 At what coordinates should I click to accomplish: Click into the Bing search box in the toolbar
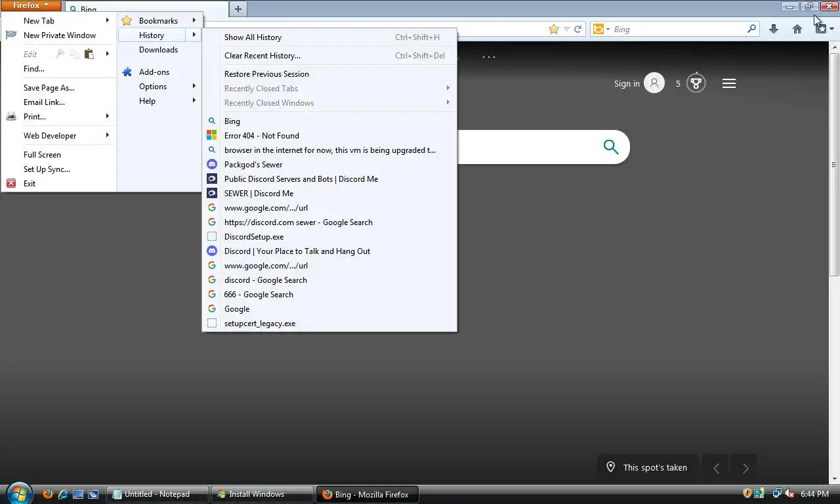(678, 30)
